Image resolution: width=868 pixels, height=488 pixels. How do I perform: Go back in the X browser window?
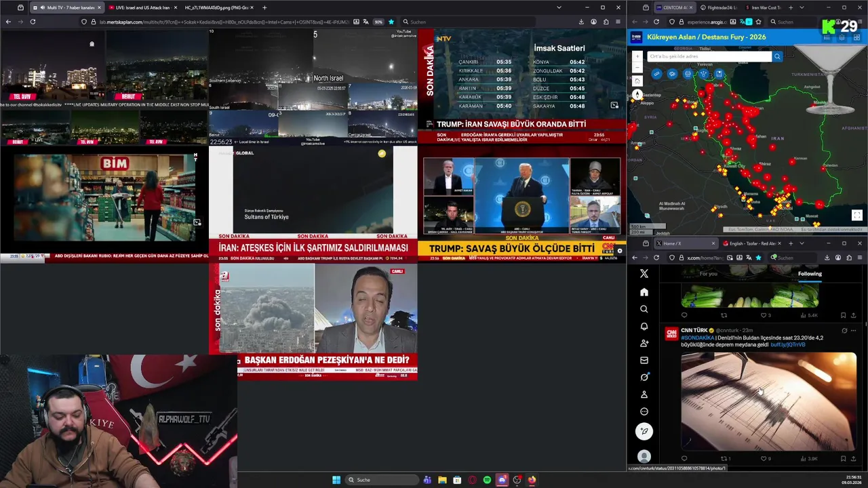634,258
